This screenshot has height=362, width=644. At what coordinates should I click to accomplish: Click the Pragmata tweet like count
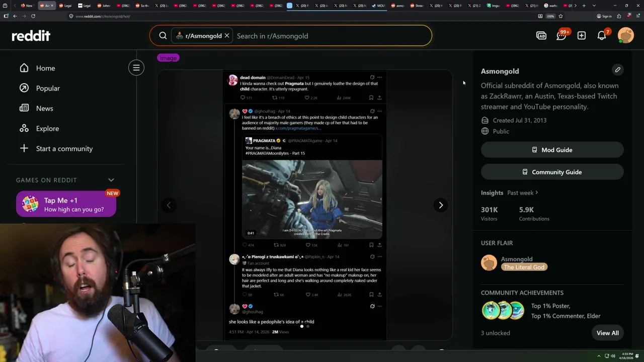[x=311, y=245]
